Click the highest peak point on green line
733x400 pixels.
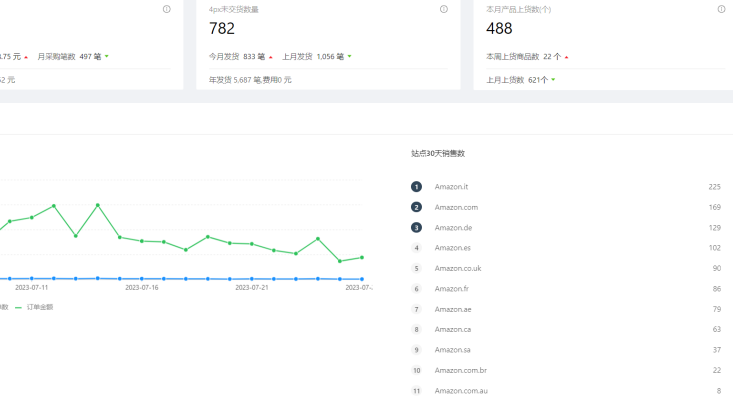point(98,205)
